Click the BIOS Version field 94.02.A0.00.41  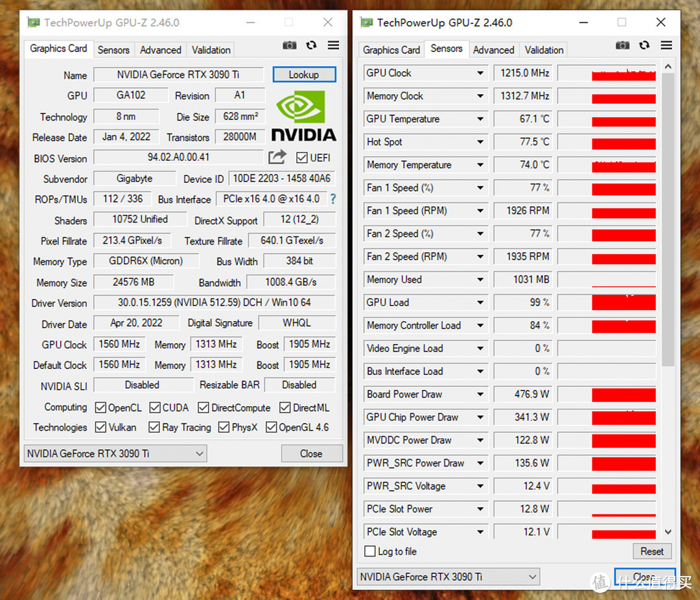pyautogui.click(x=178, y=157)
